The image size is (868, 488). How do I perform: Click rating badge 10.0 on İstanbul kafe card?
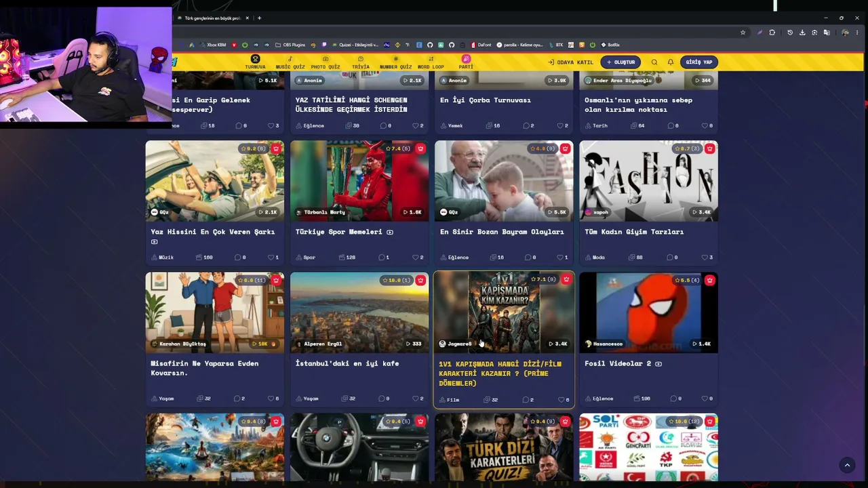(x=397, y=280)
